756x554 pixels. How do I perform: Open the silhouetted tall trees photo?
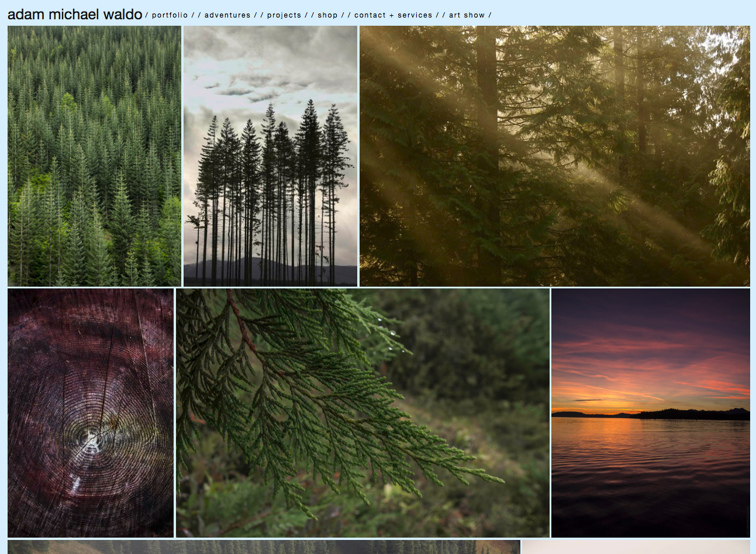[270, 156]
